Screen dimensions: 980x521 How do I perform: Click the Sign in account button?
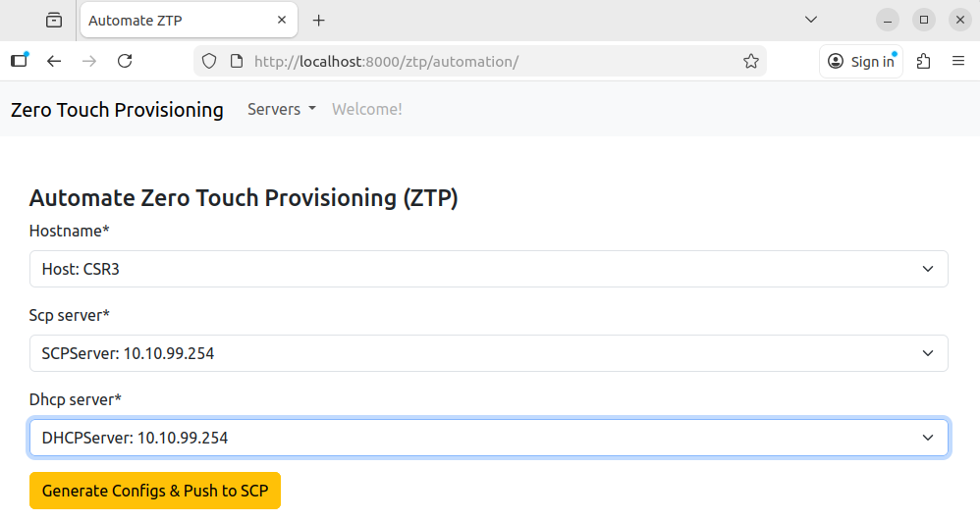pos(861,61)
